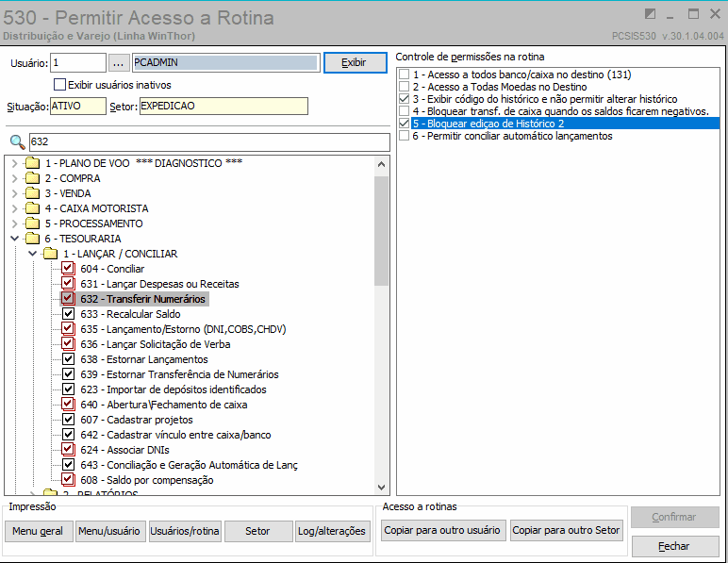Click Copiar para outro usuário

[x=442, y=530]
